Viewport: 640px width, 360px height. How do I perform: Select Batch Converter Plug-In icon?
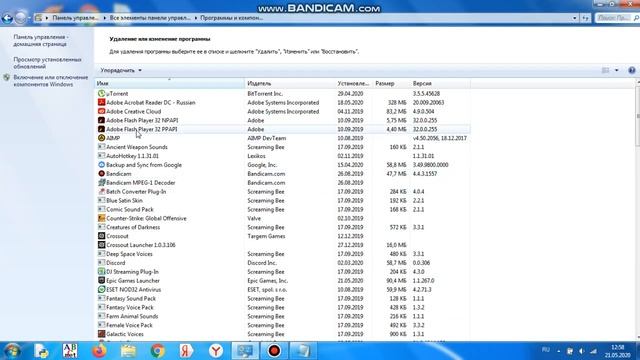(102, 191)
